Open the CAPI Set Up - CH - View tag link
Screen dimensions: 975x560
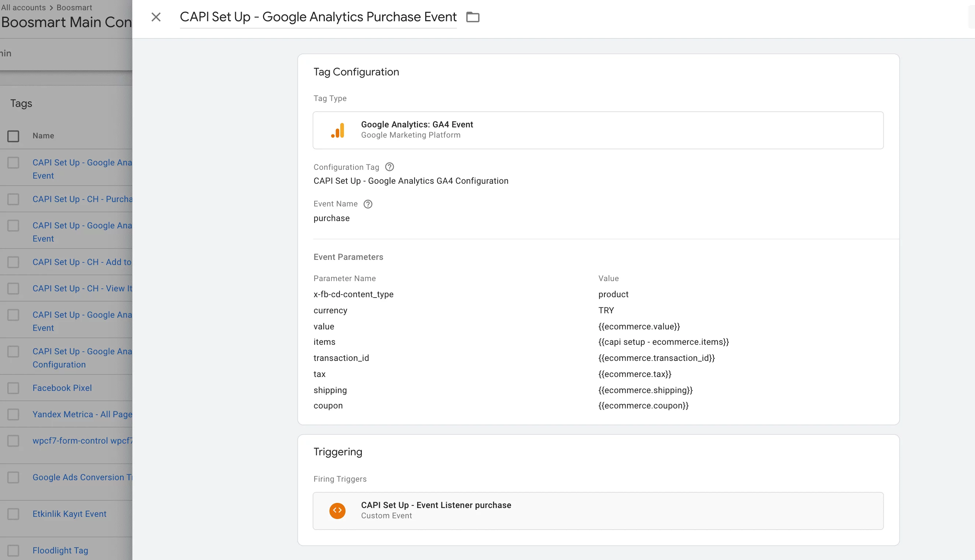(82, 288)
